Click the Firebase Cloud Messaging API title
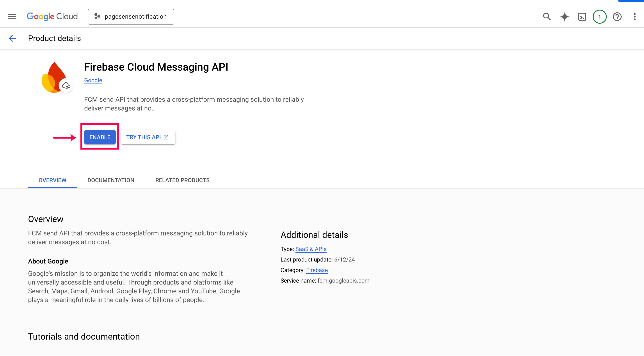The height and width of the screenshot is (356, 644). pyautogui.click(x=156, y=67)
